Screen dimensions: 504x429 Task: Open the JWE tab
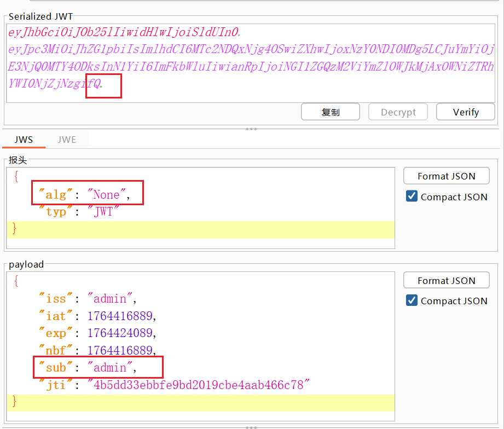coord(67,140)
